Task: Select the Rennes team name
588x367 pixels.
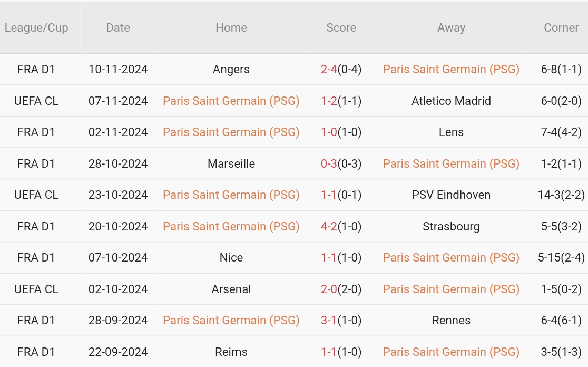Action: point(452,320)
